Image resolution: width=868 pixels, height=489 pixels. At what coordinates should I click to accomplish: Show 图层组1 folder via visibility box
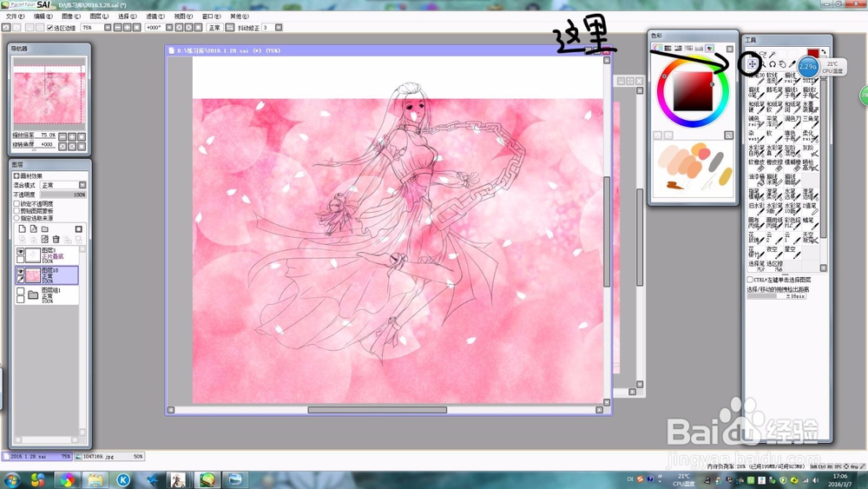[21, 291]
